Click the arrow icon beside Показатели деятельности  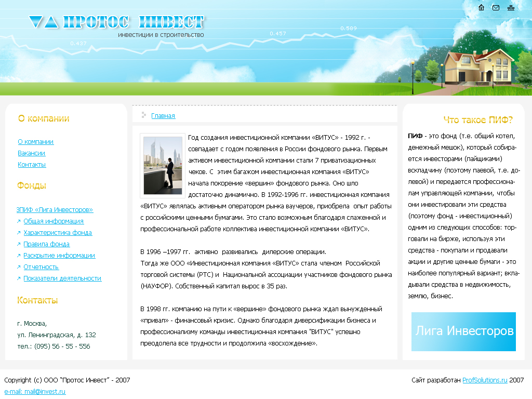tap(18, 278)
